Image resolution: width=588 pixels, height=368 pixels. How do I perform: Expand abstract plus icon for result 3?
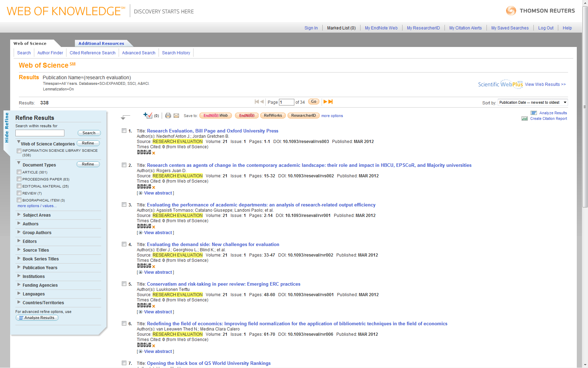click(x=140, y=233)
